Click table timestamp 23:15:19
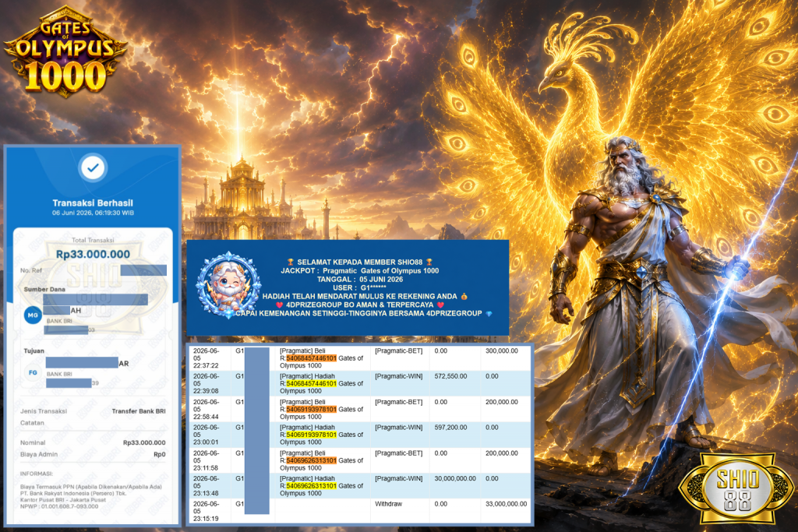Viewport: 798px width, 532px height. pos(206,519)
